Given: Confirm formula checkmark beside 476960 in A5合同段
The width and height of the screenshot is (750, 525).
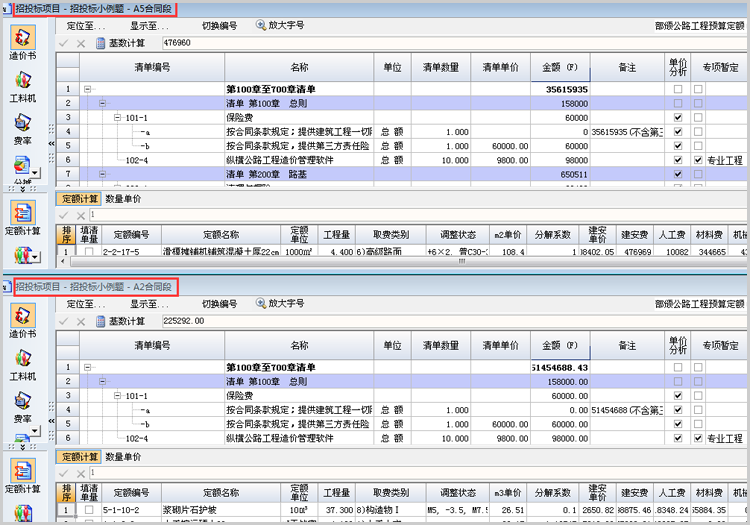Looking at the screenshot, I should tap(64, 43).
